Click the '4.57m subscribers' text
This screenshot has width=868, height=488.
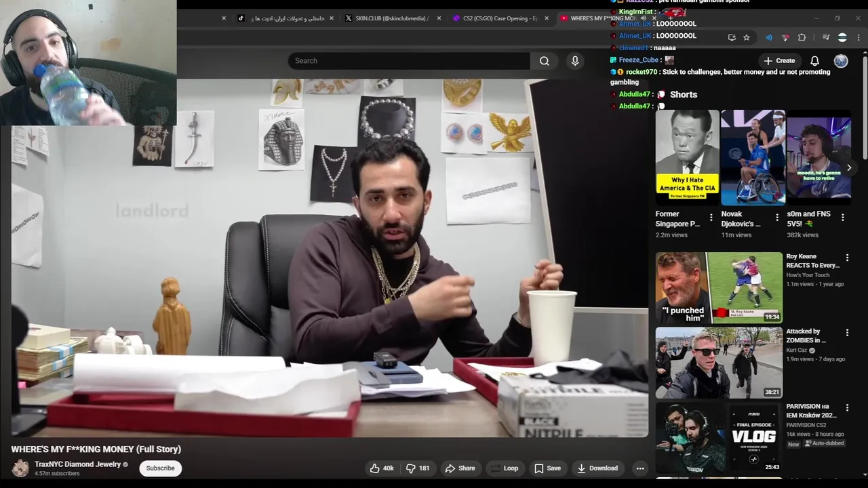[x=57, y=474]
